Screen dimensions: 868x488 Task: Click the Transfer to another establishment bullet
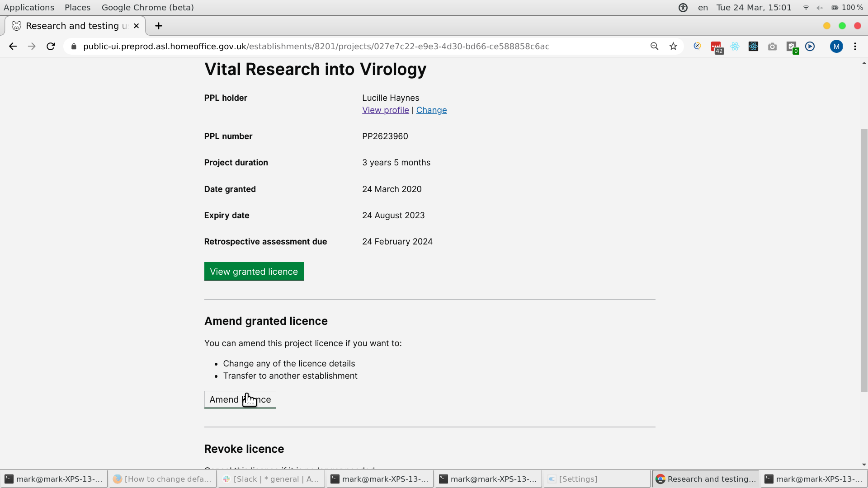coord(290,376)
